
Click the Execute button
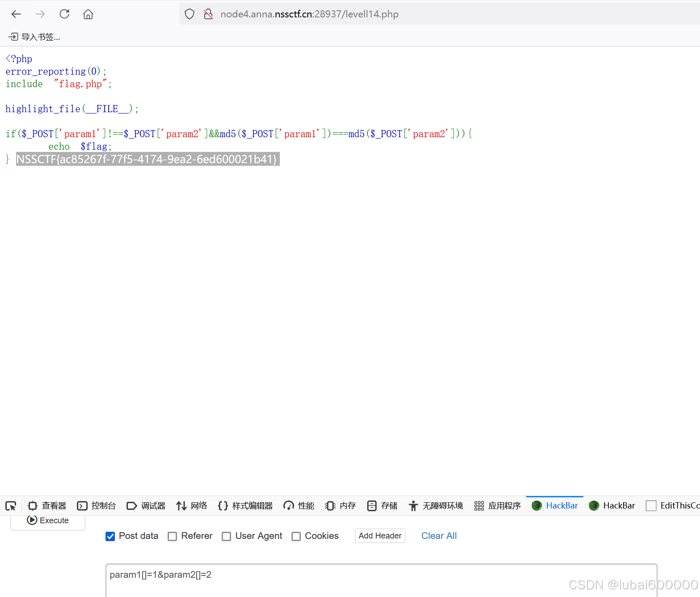(x=47, y=520)
